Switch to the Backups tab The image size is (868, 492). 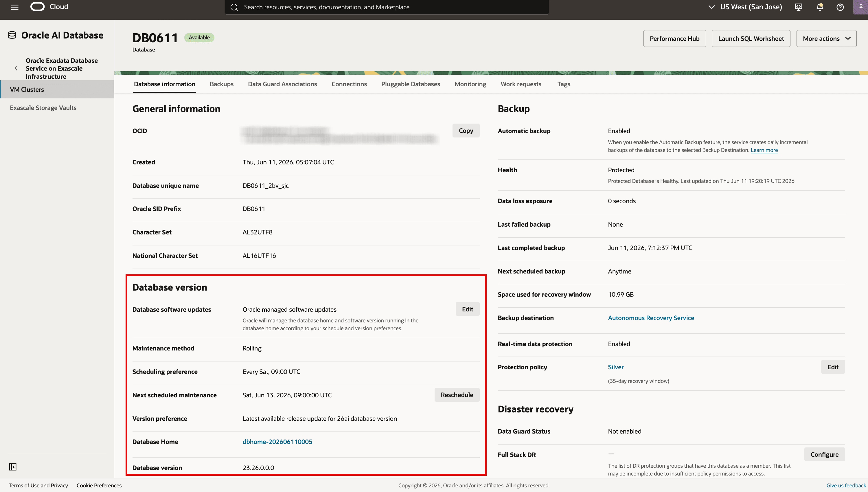point(222,84)
